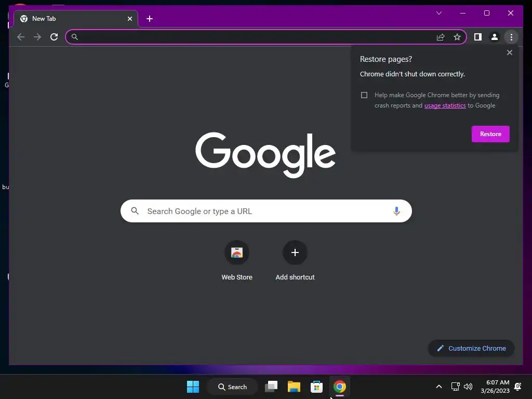Image resolution: width=532 pixels, height=399 pixels.
Task: Open volume control tray icon
Action: pyautogui.click(x=468, y=387)
